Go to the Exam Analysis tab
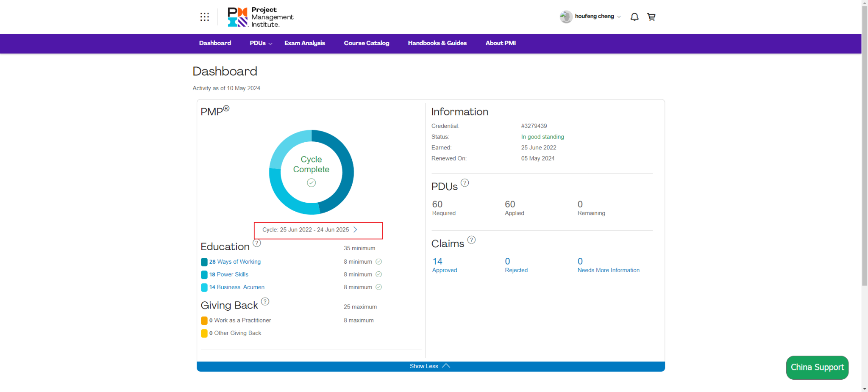The image size is (868, 392). click(304, 43)
